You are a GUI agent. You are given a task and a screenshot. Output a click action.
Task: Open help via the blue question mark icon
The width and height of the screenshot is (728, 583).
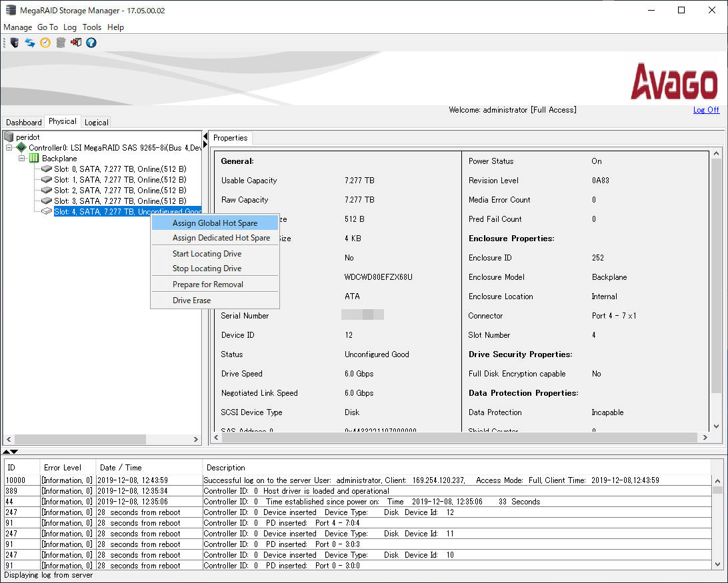coord(91,43)
